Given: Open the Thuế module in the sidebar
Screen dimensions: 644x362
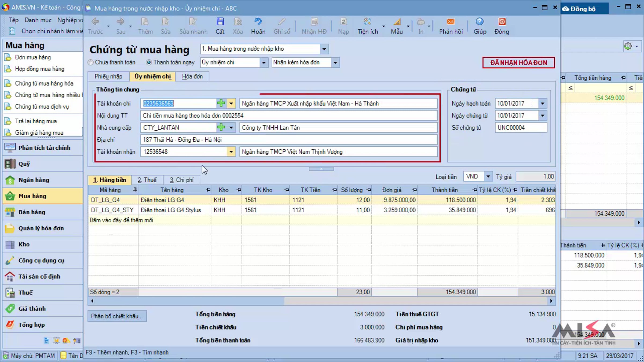Looking at the screenshot, I should 43,293.
